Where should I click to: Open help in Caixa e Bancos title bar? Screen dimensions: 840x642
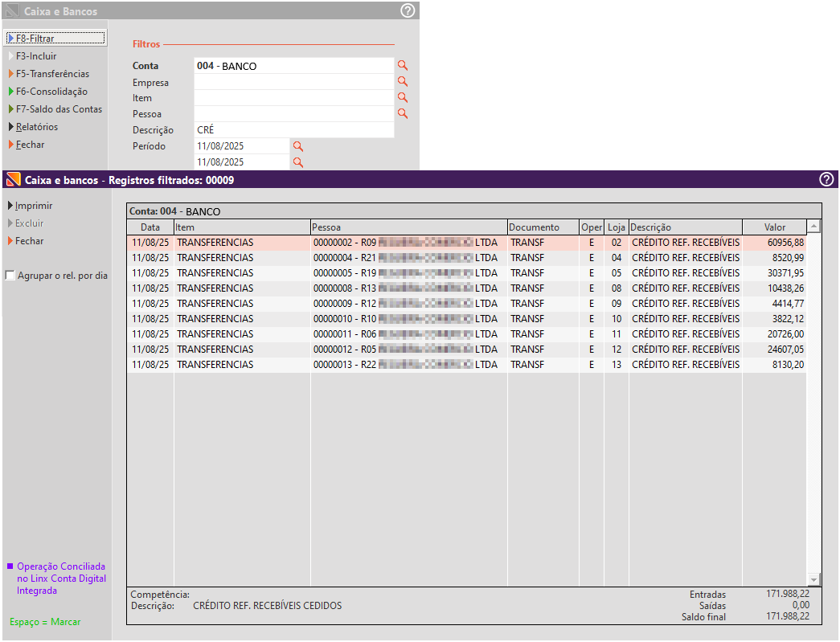[x=408, y=10]
